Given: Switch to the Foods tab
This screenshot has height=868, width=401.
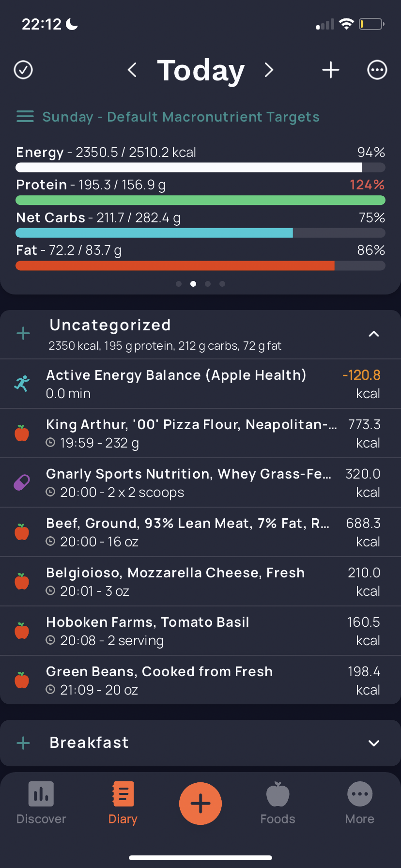Looking at the screenshot, I should pyautogui.click(x=278, y=803).
